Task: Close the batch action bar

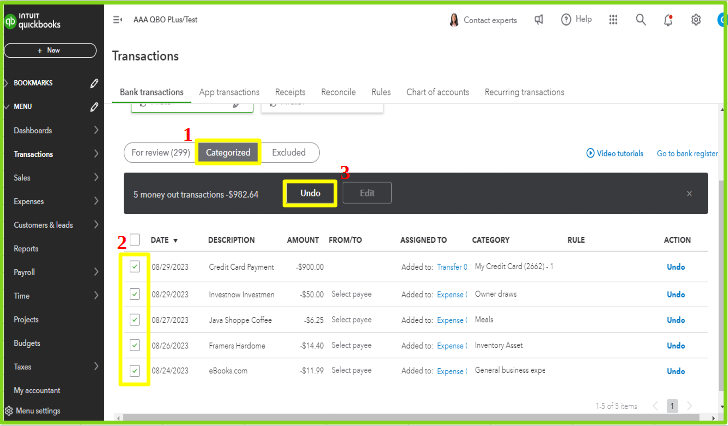Action: pyautogui.click(x=689, y=194)
